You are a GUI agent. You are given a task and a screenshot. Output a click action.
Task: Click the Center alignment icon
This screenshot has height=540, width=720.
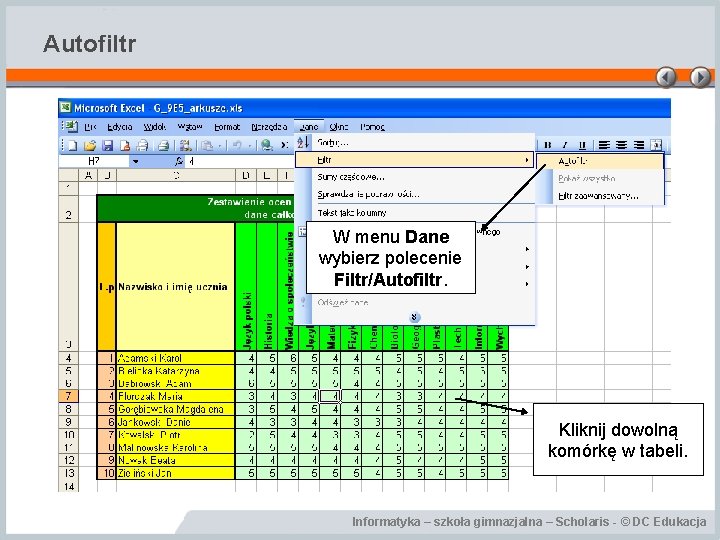click(621, 145)
